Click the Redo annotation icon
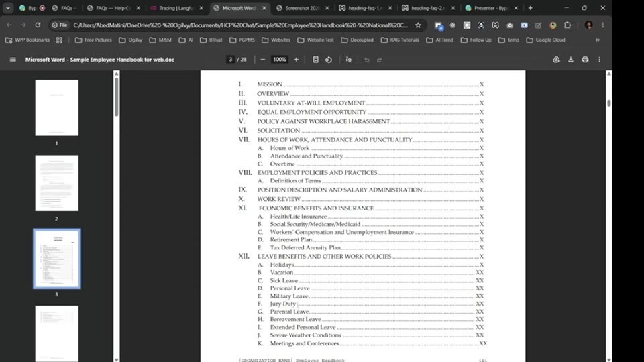This screenshot has height=362, width=644. (x=380, y=60)
